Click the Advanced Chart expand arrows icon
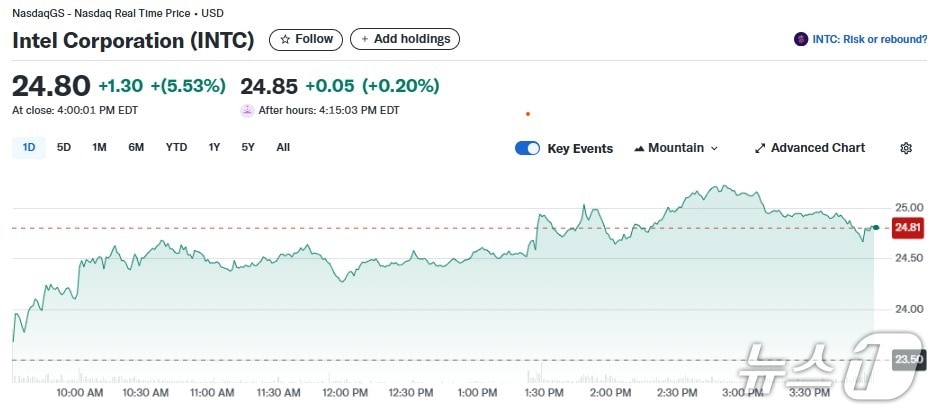 [760, 148]
